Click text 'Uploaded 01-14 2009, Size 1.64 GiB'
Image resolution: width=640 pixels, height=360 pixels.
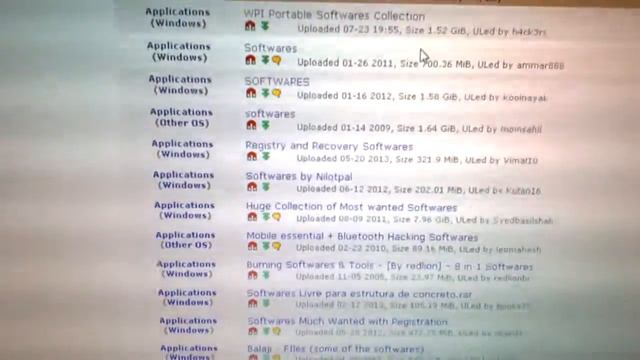click(x=376, y=128)
